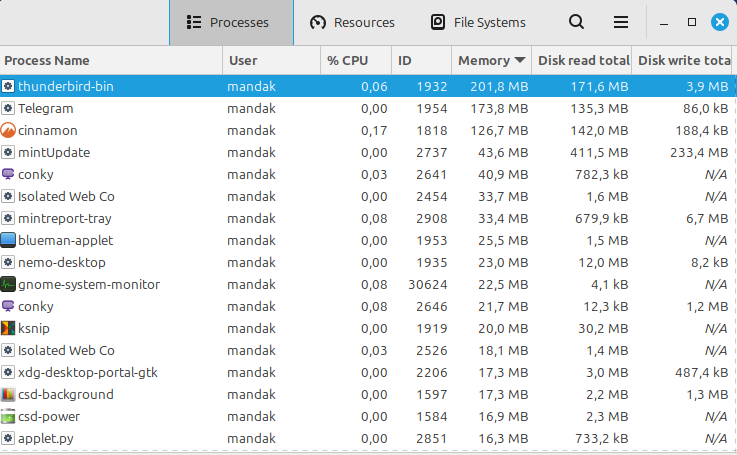Click the conky icon in the 40,9 MB row
The height and width of the screenshot is (455, 737).
click(x=8, y=174)
